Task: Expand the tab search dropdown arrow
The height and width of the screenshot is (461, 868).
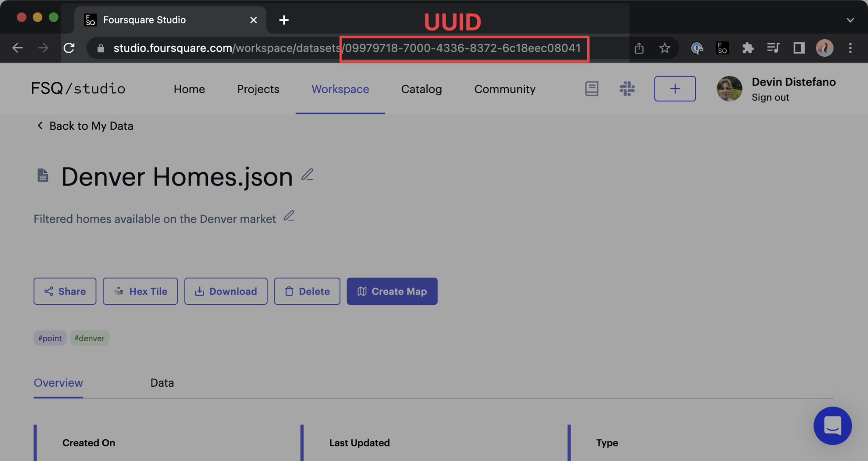Action: pyautogui.click(x=850, y=20)
